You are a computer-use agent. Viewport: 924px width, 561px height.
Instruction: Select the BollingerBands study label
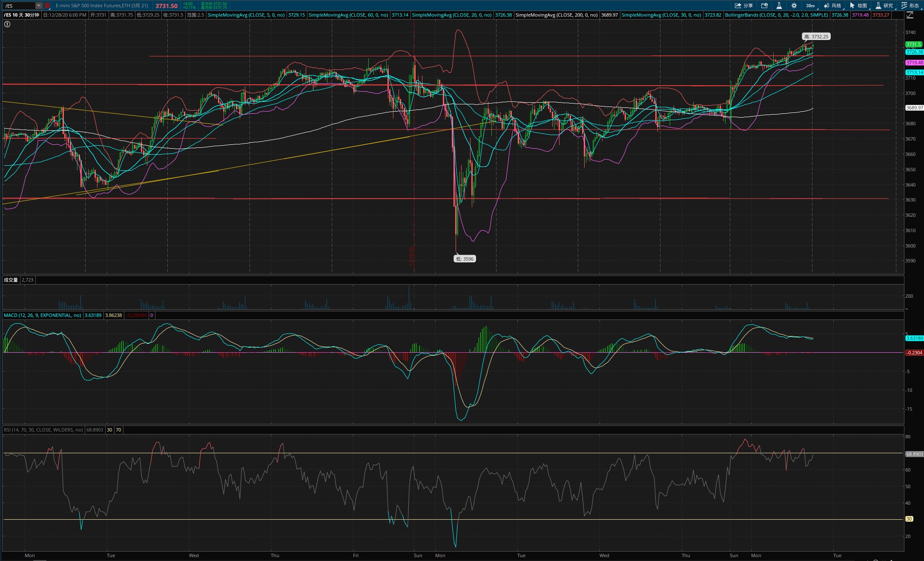pyautogui.click(x=777, y=15)
